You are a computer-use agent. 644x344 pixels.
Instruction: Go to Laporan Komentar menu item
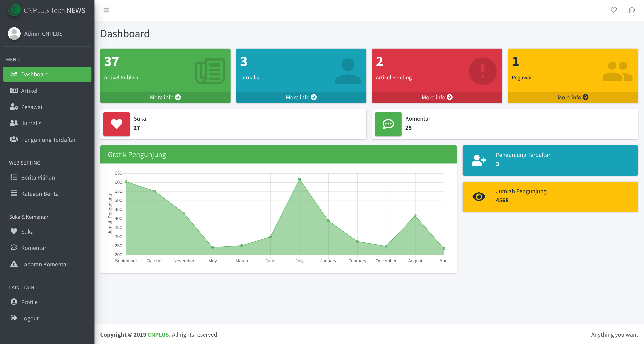pyautogui.click(x=44, y=264)
